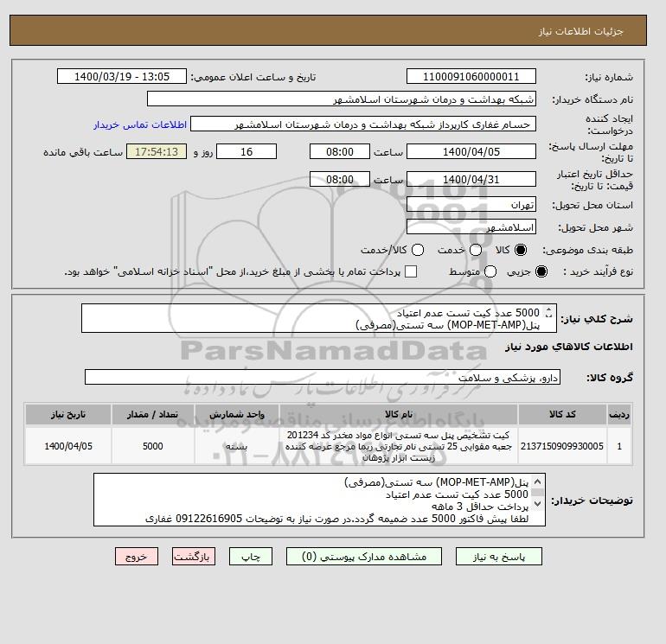Image resolution: width=666 pixels, height=644 pixels.
Task: Click the price validity time 08:00 field
Action: [x=340, y=179]
